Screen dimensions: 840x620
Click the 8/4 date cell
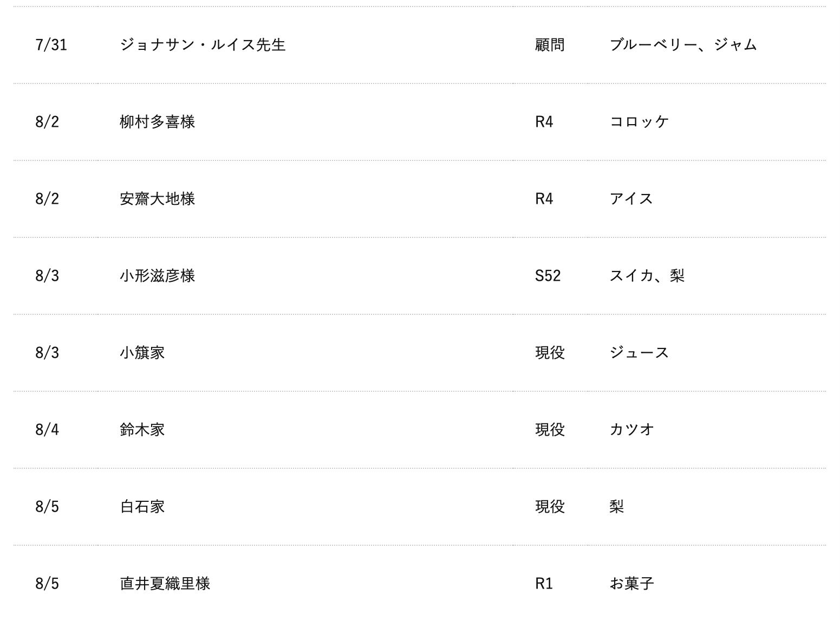point(47,430)
